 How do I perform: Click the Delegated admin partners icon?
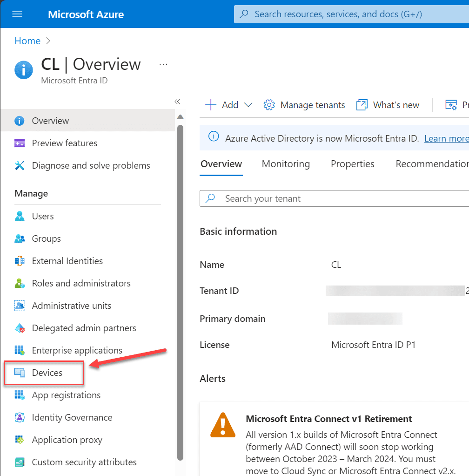(x=20, y=328)
